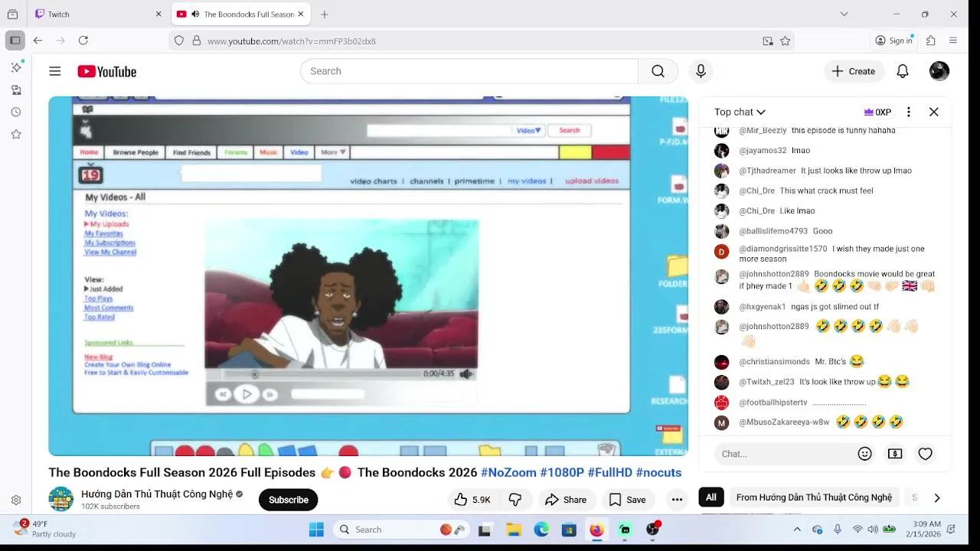980x551 pixels.
Task: Open Hướng Dẫn Thủ Thuật Công Nghệ channel name
Action: coord(157,494)
